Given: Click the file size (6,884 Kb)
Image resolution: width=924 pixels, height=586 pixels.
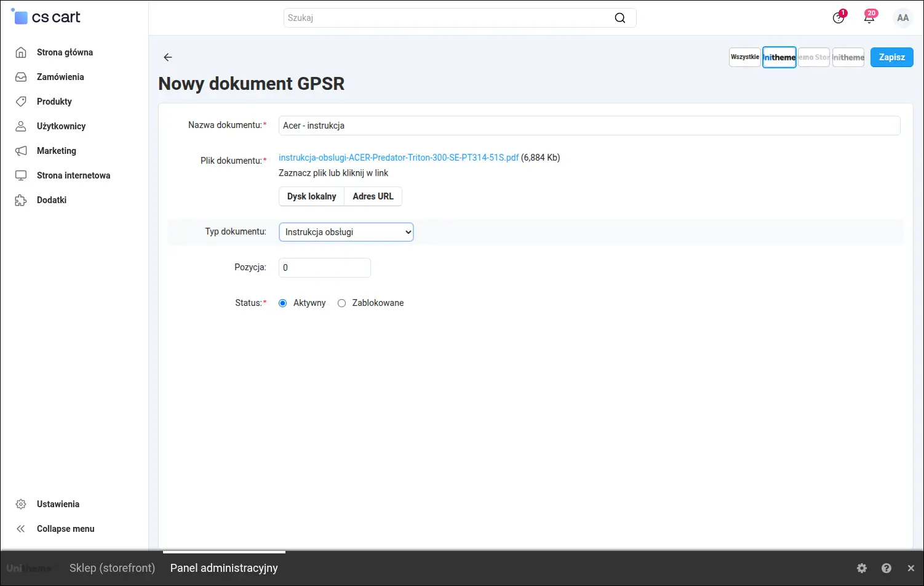Looking at the screenshot, I should (541, 158).
